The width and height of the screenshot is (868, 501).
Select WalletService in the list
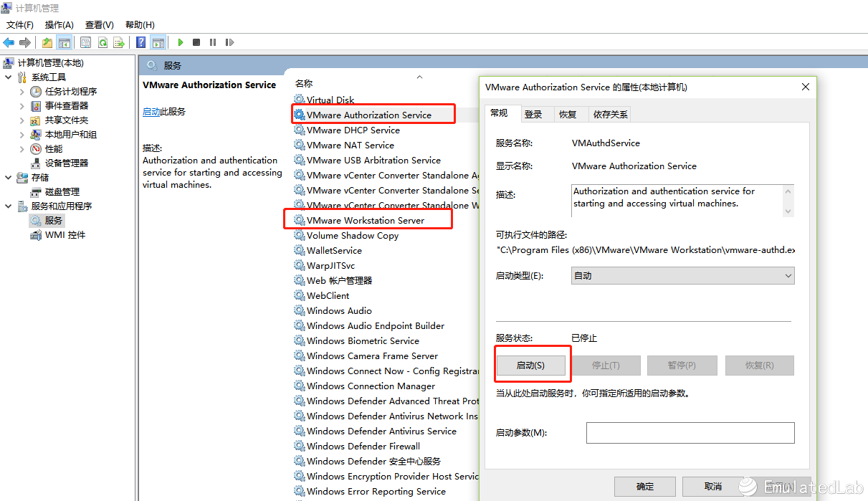334,251
